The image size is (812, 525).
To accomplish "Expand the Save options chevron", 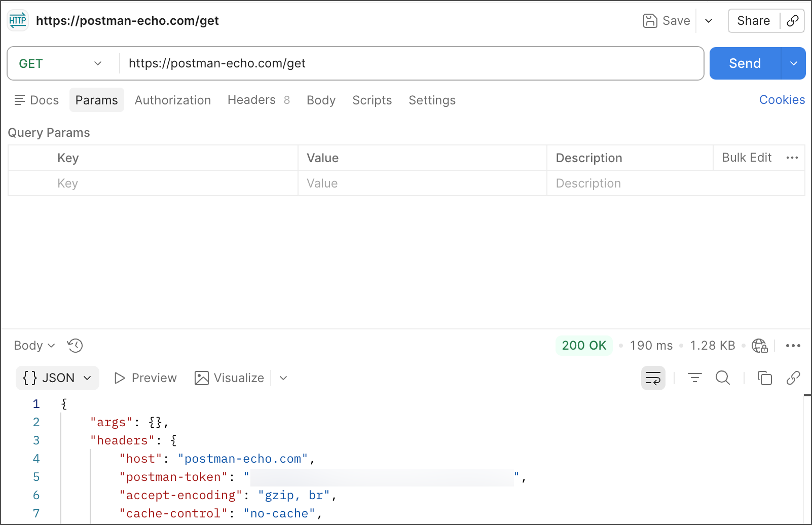I will (x=709, y=21).
